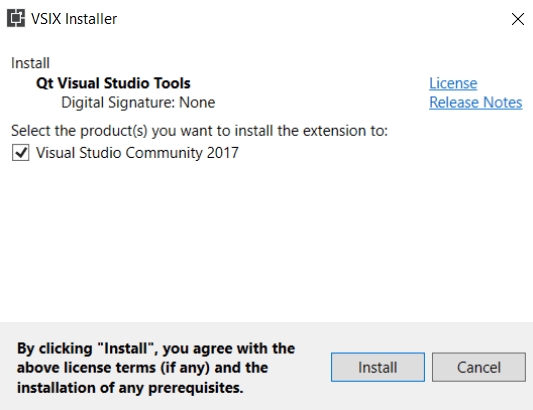Click the VSIX Installer window title text
The image size is (533, 410).
coord(74,19)
